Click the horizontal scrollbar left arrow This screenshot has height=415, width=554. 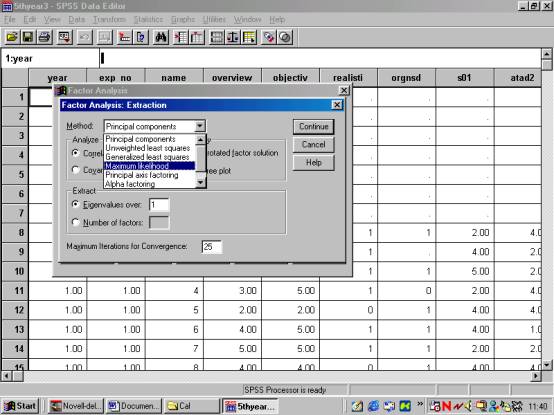[x=6, y=376]
